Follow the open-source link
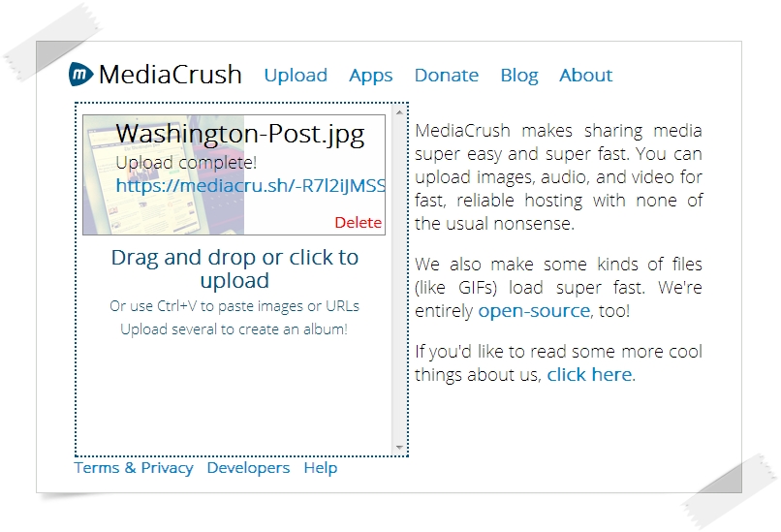The width and height of the screenshot is (781, 532). coord(534,311)
